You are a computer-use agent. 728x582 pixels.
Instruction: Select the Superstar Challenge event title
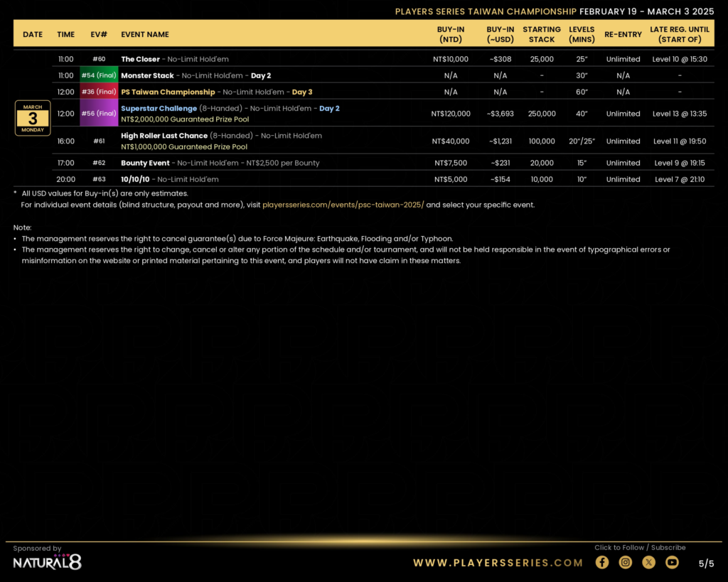click(159, 109)
